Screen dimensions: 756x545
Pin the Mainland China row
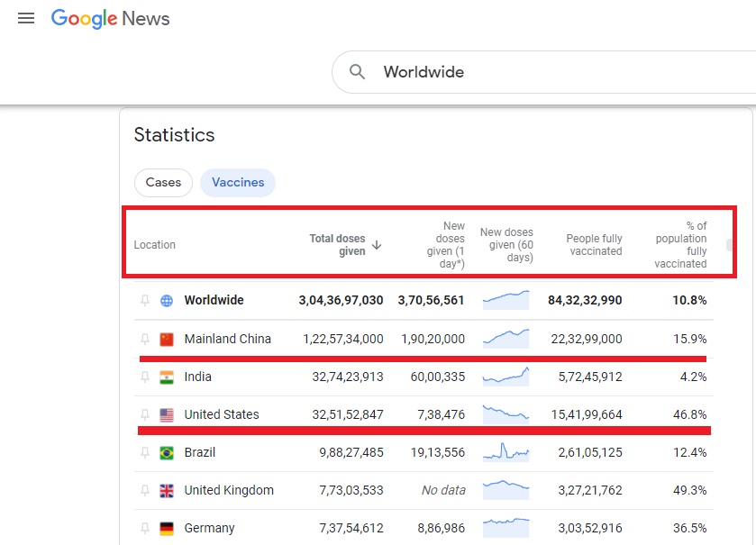[145, 340]
